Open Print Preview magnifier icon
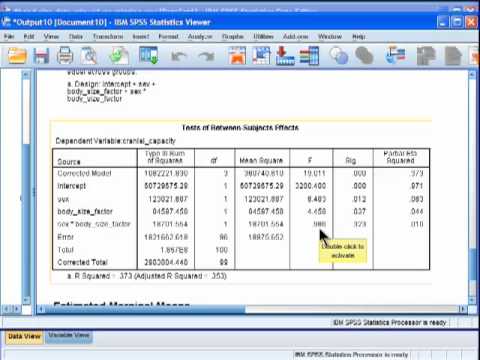The image size is (480, 360). (x=89, y=55)
